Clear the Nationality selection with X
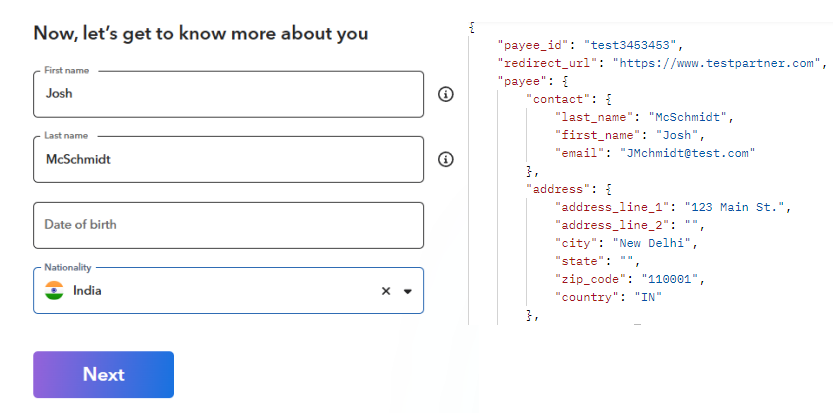 [386, 291]
